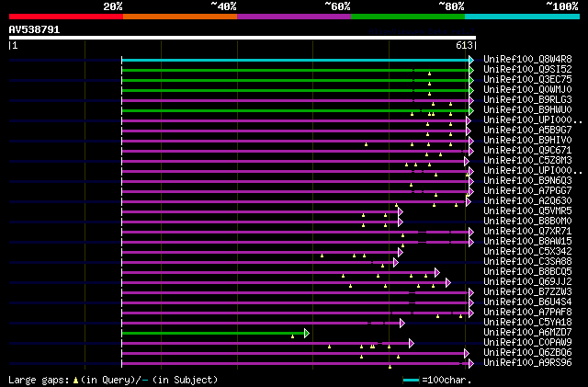Click the 613 query end position label
This screenshot has width=588, height=387.
[464, 45]
